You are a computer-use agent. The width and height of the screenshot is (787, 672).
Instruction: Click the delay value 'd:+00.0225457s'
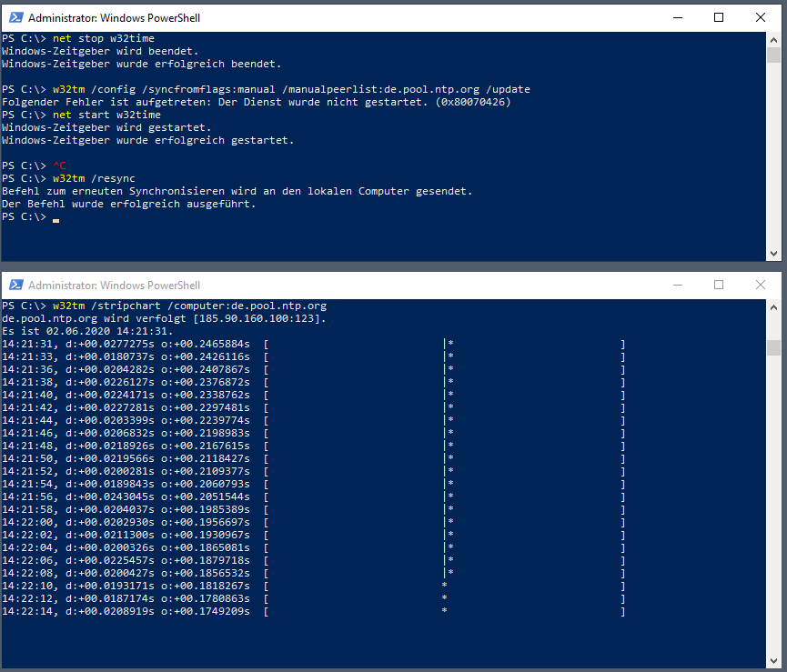pyautogui.click(x=110, y=561)
